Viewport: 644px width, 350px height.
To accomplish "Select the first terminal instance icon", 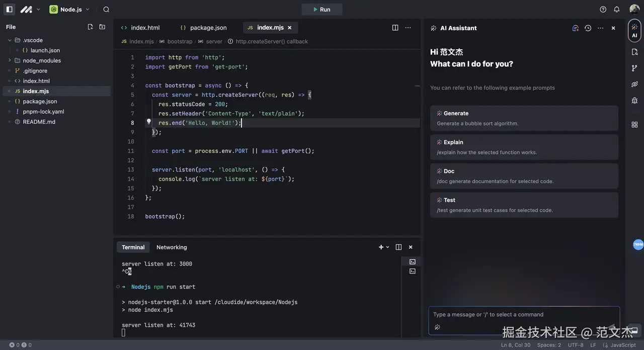I will click(413, 261).
